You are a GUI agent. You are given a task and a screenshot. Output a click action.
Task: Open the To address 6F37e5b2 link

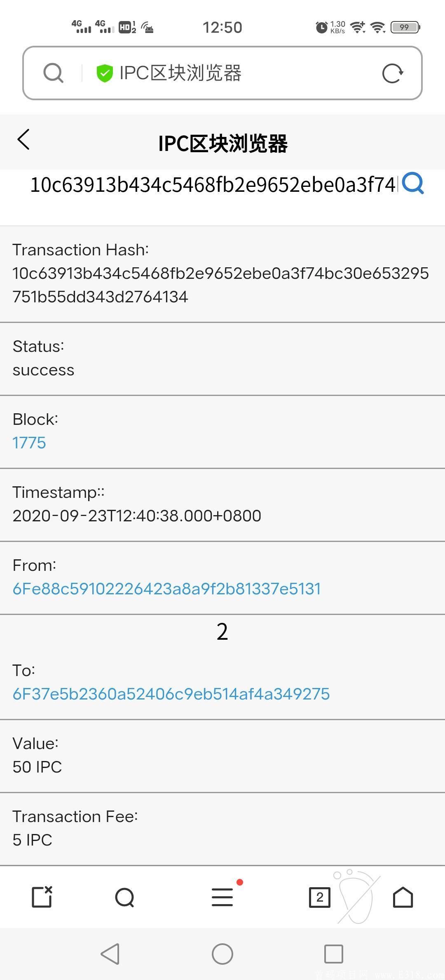tap(171, 694)
